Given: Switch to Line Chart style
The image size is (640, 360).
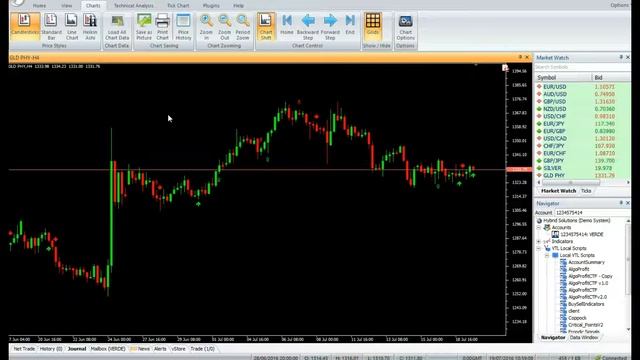Looking at the screenshot, I should 71,26.
